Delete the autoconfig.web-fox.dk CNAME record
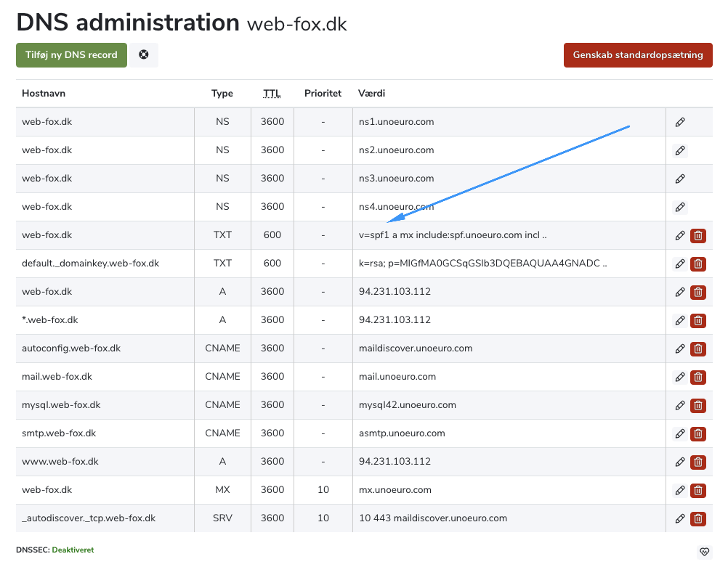Screen dimensions: 728x583 [x=698, y=348]
